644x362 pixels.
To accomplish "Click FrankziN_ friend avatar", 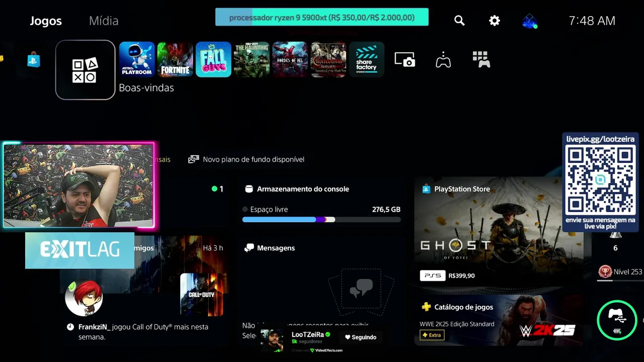I will pos(84,298).
